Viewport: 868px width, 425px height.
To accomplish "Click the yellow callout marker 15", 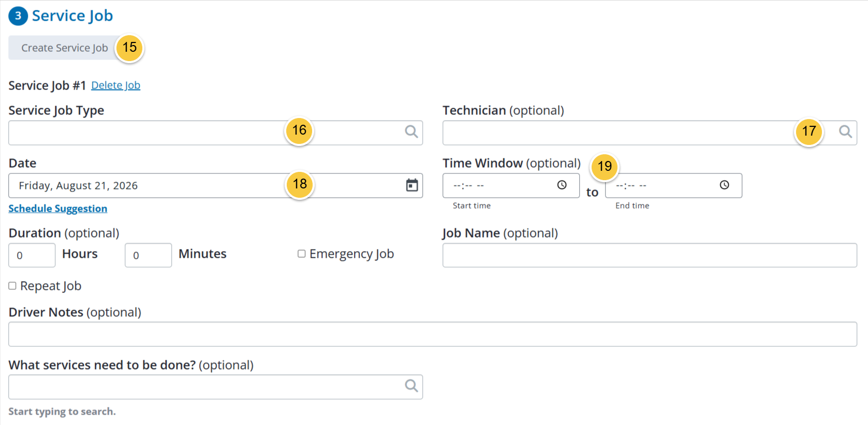I will tap(129, 48).
